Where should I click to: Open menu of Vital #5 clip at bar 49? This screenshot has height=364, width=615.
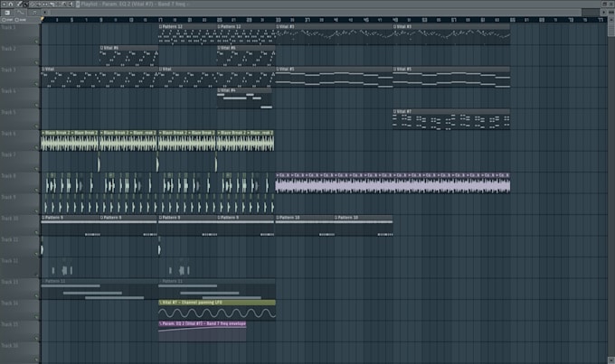tap(395, 69)
